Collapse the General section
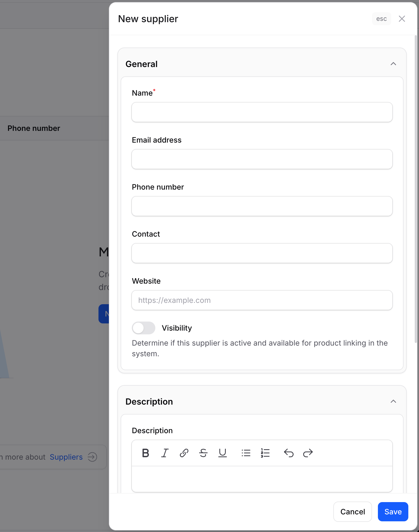The image size is (419, 532). [393, 64]
